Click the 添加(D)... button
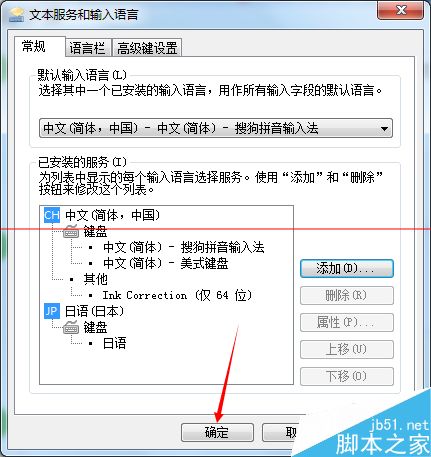Image resolution: width=431 pixels, height=457 pixels. click(347, 268)
